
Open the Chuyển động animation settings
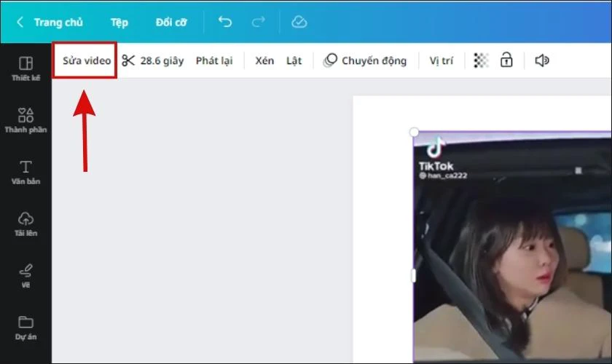365,60
